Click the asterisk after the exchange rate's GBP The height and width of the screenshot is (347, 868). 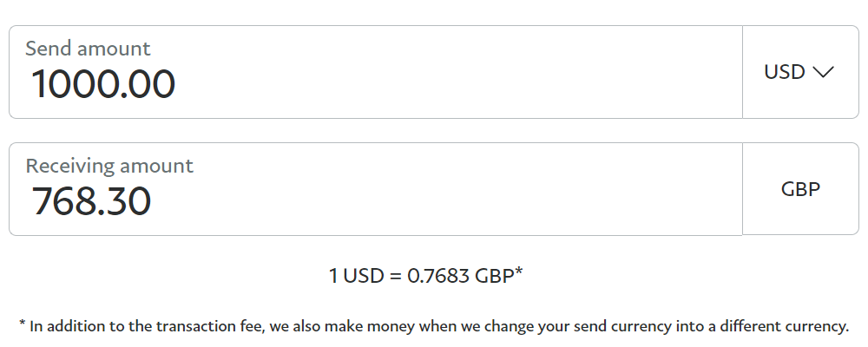tap(519, 273)
